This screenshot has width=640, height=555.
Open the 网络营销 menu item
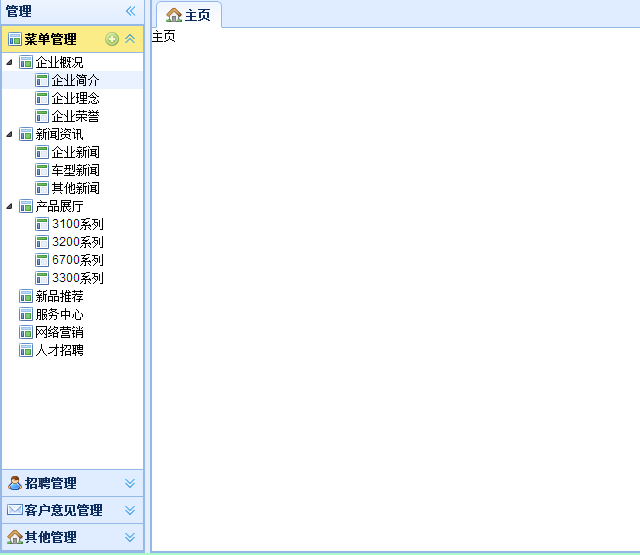tap(59, 332)
